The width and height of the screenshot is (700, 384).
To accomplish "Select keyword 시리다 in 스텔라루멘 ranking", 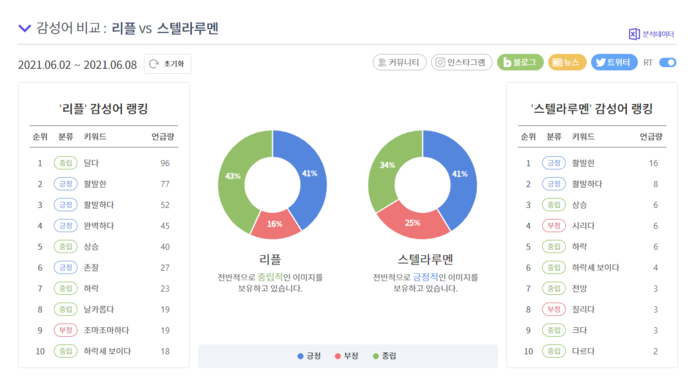I will pyautogui.click(x=583, y=226).
